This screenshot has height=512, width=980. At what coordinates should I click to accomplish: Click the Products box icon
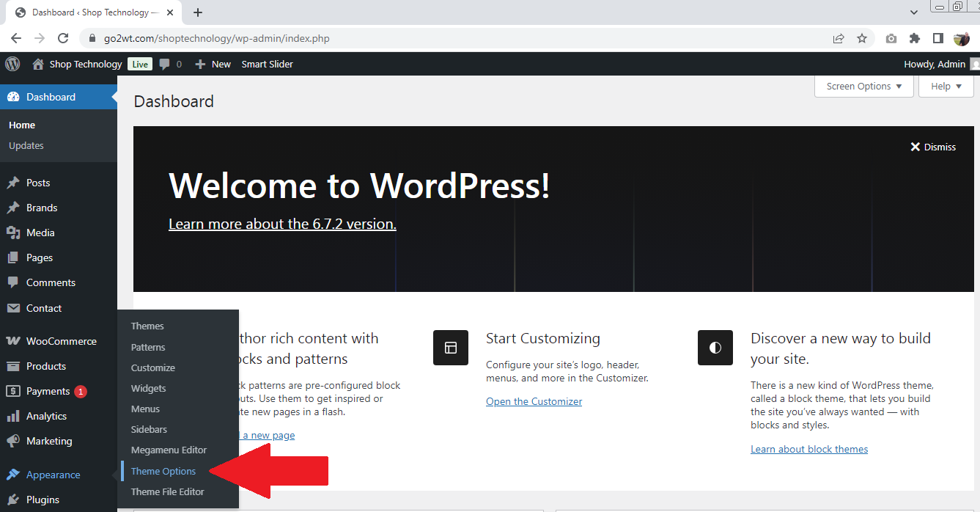coord(13,366)
